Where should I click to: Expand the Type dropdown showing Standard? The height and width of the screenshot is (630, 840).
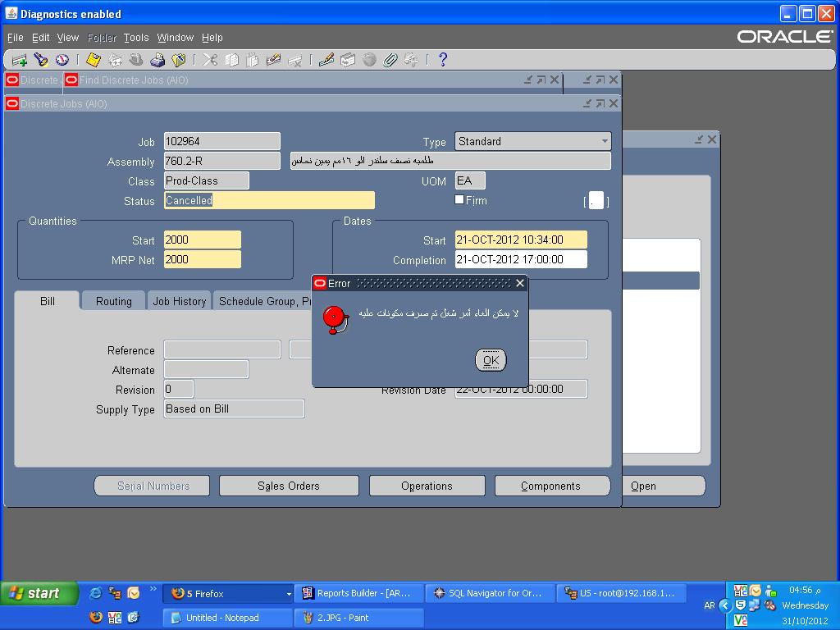click(605, 141)
